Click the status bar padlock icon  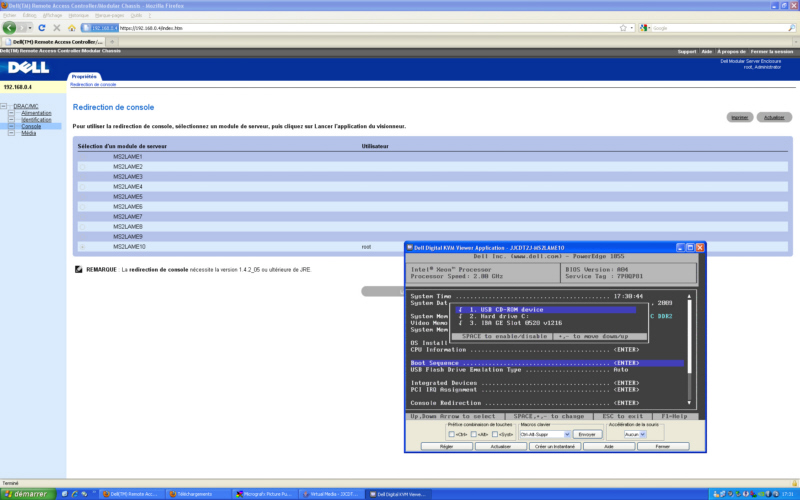click(x=794, y=483)
